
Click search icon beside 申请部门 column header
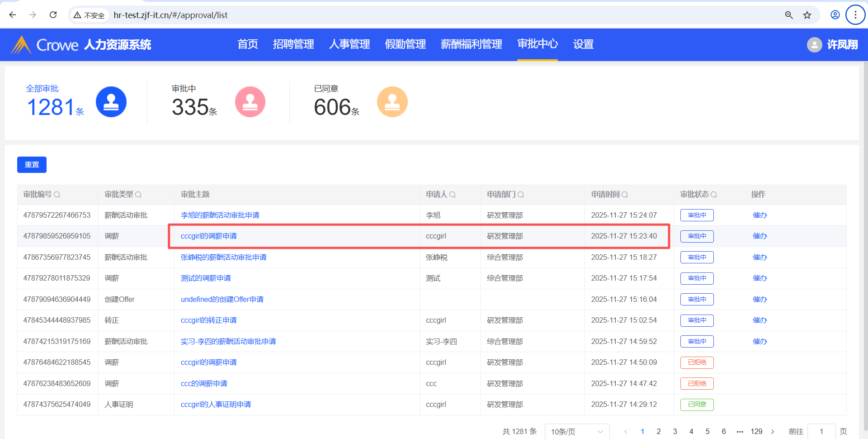pos(521,195)
